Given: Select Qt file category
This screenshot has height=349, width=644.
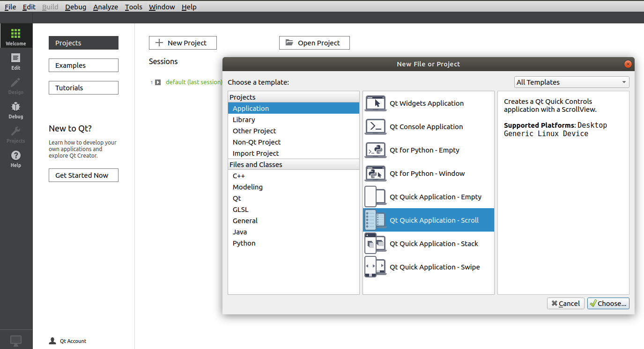Looking at the screenshot, I should (294, 198).
